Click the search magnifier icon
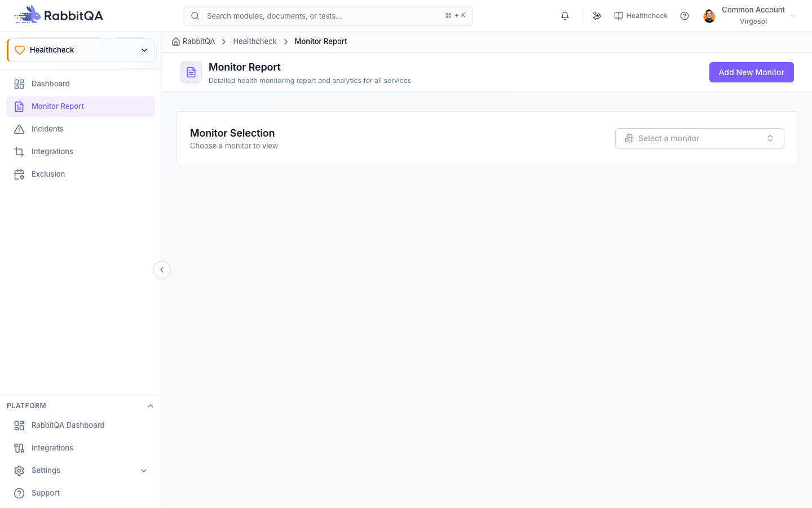Screen dimensions: 812x508 click(x=195, y=16)
